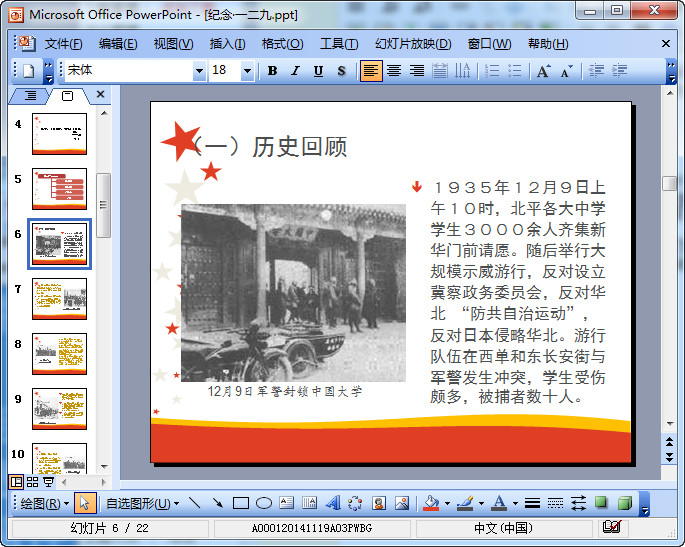
Task: Click Decrease Font Size icon
Action: coord(566,70)
